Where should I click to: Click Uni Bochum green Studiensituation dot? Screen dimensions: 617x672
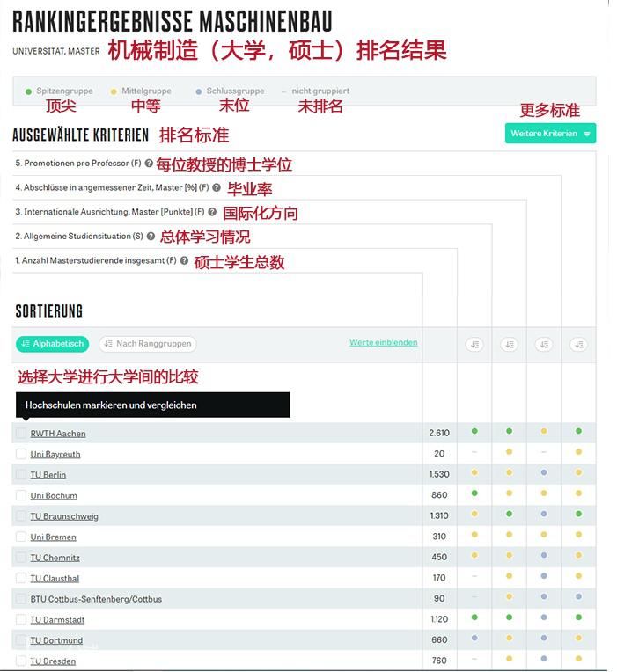tap(474, 493)
